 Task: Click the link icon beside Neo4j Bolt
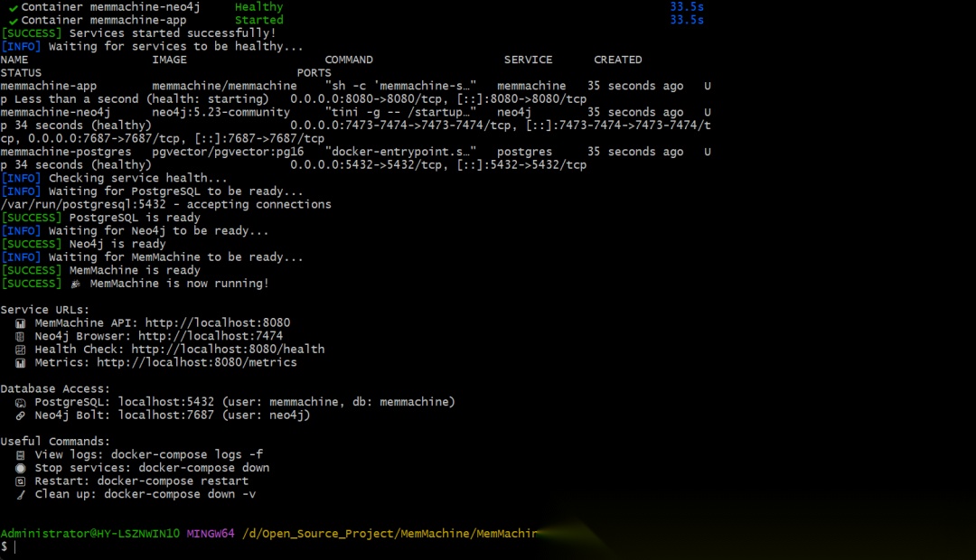(21, 415)
